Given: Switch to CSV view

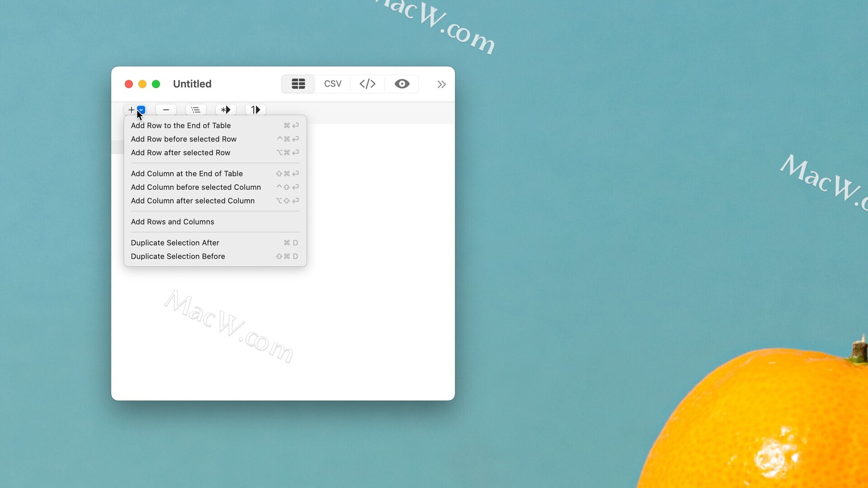Looking at the screenshot, I should tap(333, 84).
